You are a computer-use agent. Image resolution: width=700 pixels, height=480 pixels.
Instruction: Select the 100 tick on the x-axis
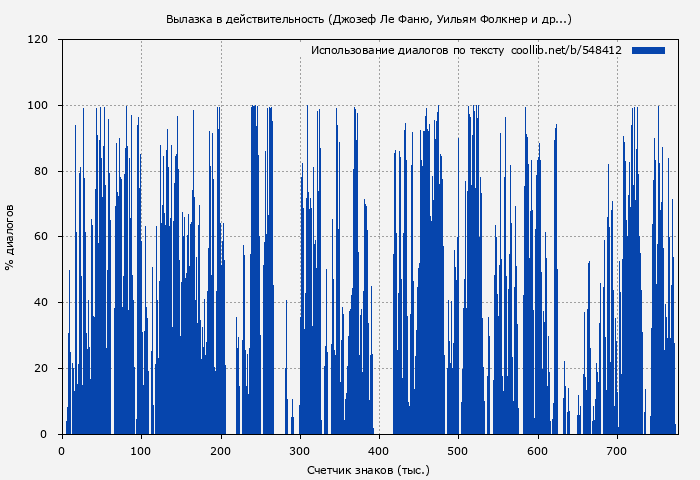pos(141,449)
